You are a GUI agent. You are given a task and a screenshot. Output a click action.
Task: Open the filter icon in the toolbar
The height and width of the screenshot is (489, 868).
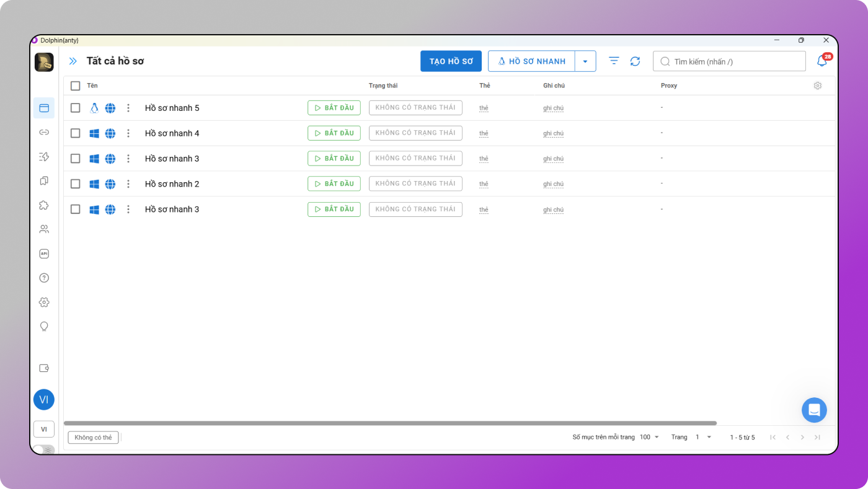point(614,61)
